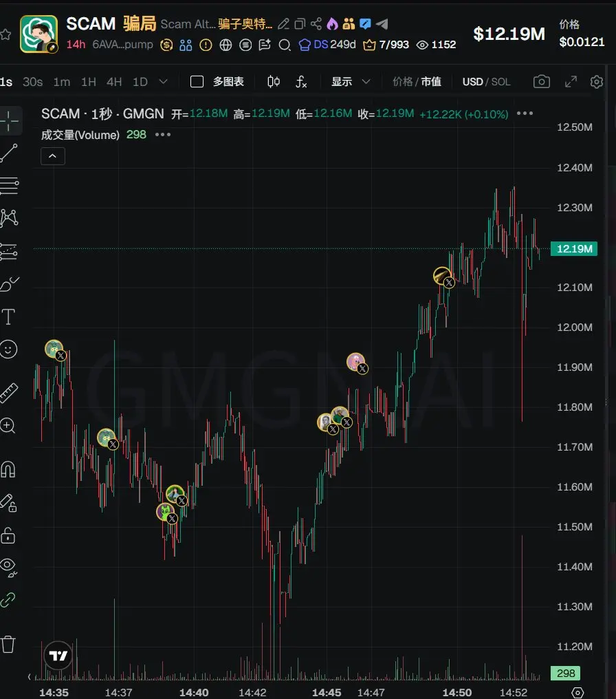616x699 pixels.
Task: Toggle magnet mode
Action: 8,469
